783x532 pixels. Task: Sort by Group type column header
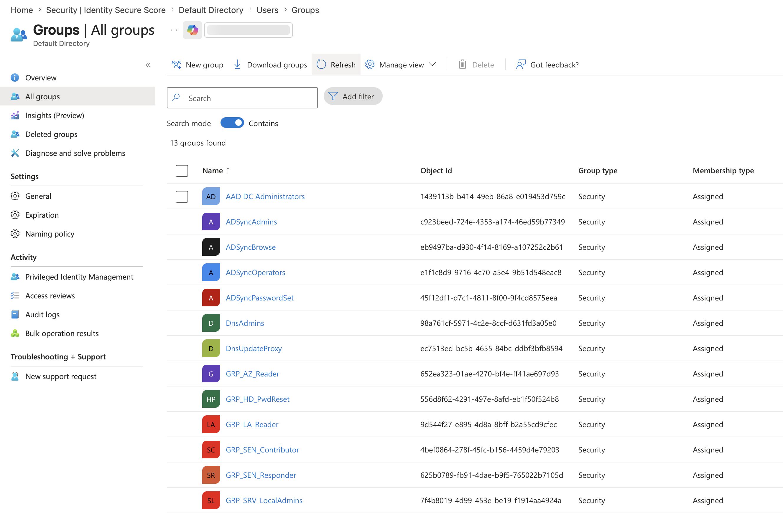tap(598, 171)
